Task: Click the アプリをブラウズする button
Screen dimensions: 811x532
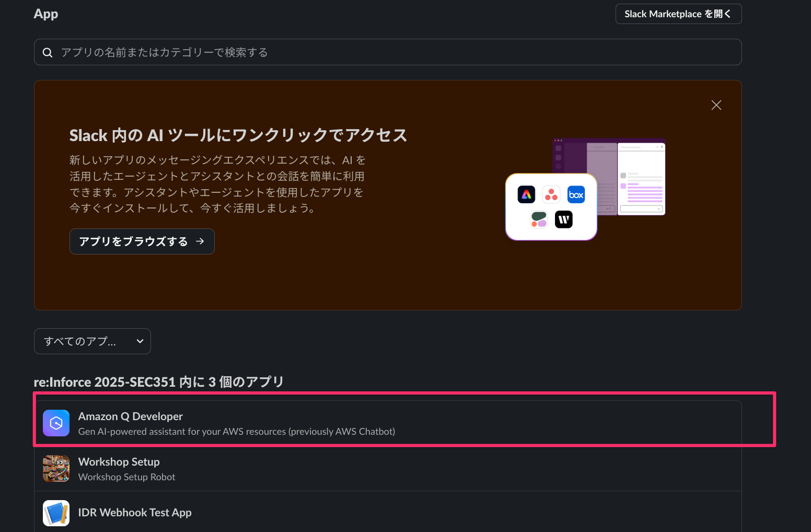Action: (142, 241)
